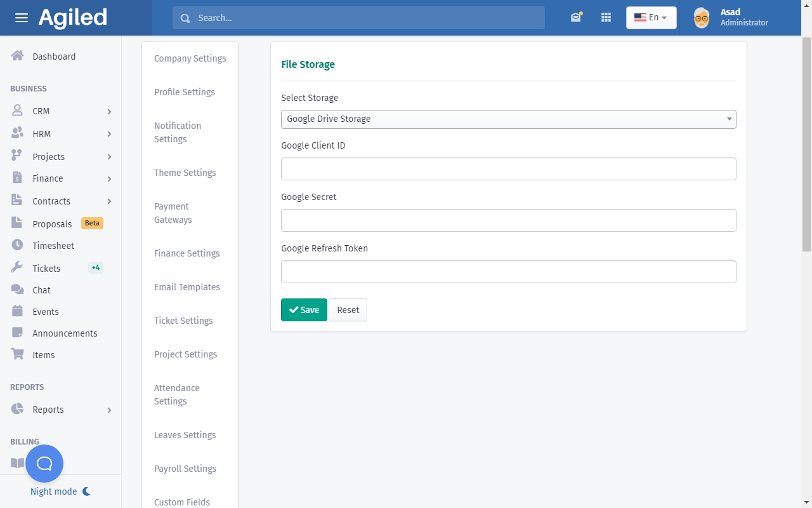The image size is (812, 508).
Task: Toggle Night mode
Action: coord(60,491)
